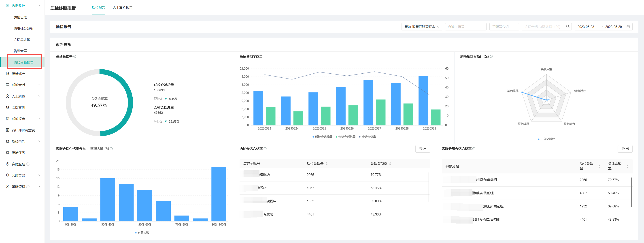
Task: Click the 基础规范 radar axis label
Action: tap(512, 91)
